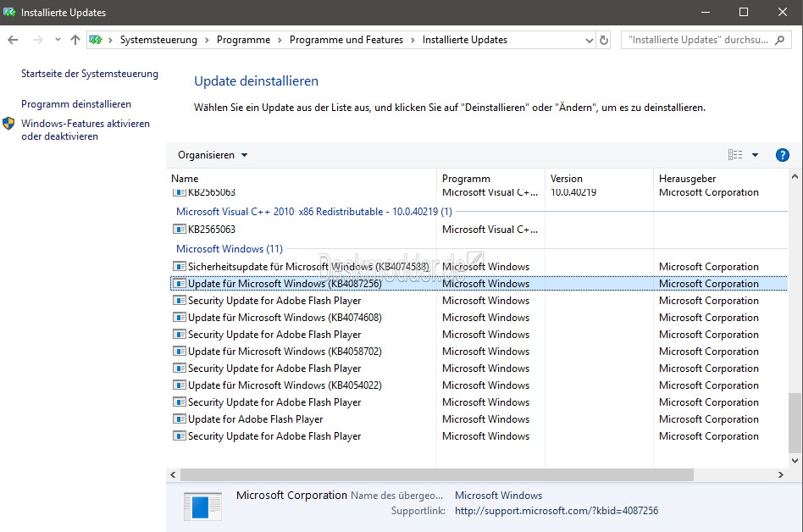Click icon of Update for Adobe Flash Player
The image size is (803, 532).
click(180, 419)
